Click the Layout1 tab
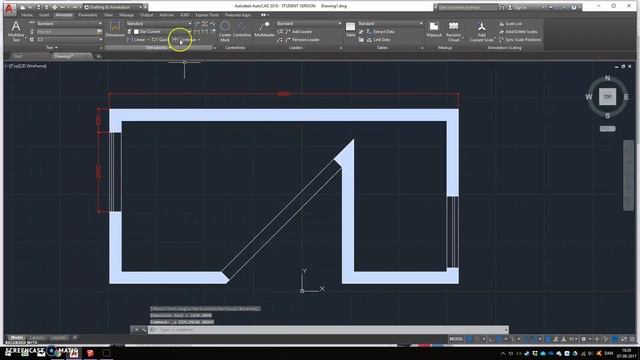 pyautogui.click(x=37, y=338)
